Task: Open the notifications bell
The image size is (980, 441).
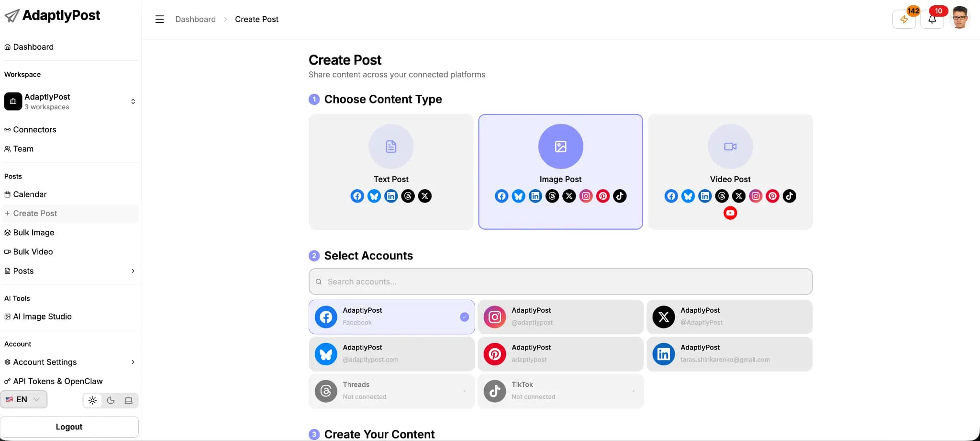Action: click(x=932, y=19)
